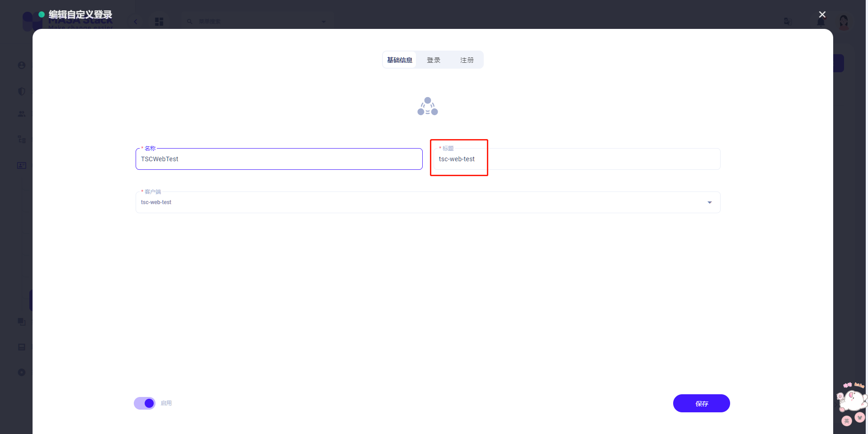Select the shield permissions icon in sidebar
This screenshot has height=434, width=868.
click(21, 91)
